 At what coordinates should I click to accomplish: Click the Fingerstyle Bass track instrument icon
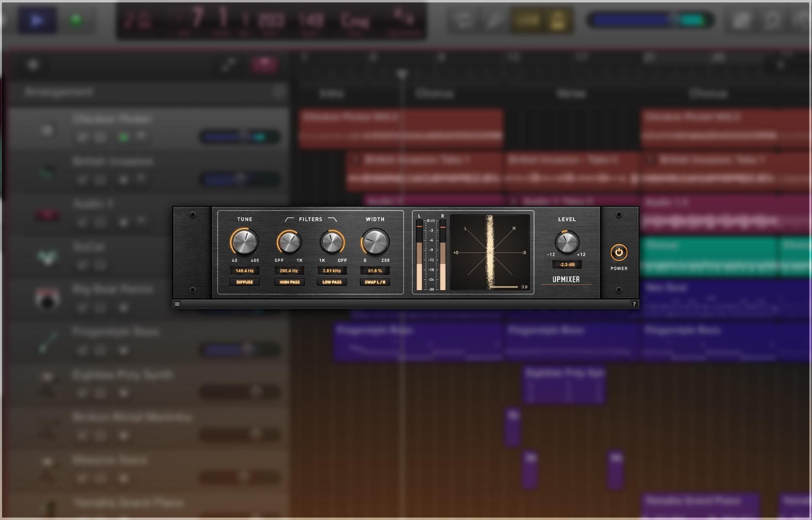(x=48, y=342)
